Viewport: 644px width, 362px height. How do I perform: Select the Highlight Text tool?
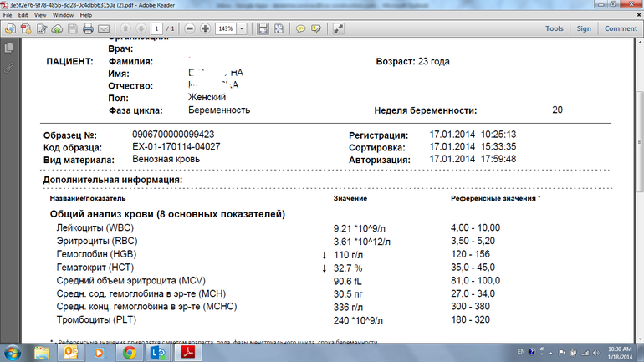point(316,28)
